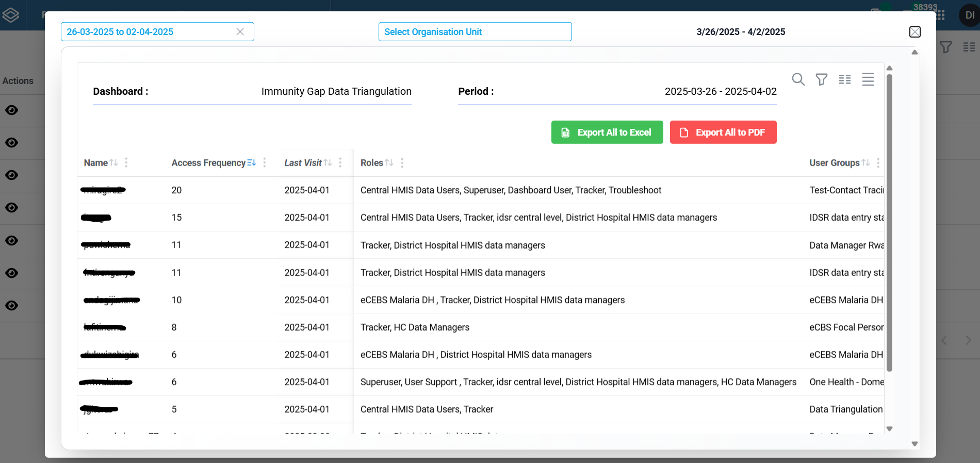Click the bottommost eye icon under Actions

click(12, 306)
